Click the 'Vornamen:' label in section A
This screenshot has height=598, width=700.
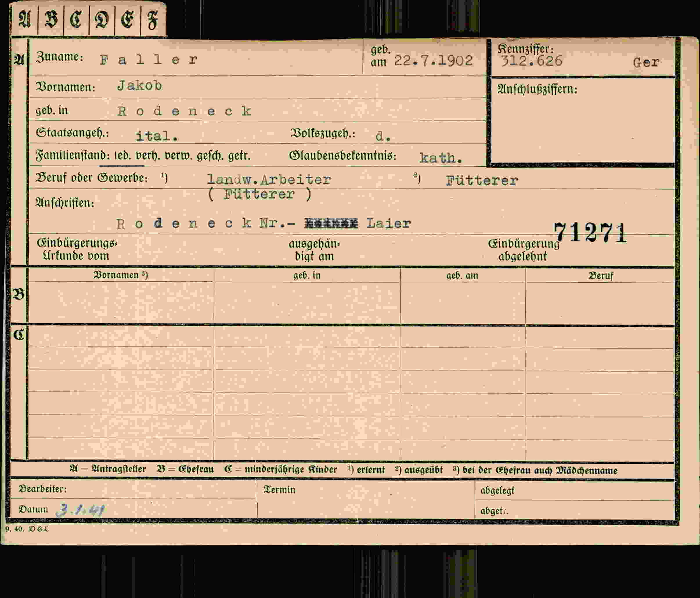point(66,87)
